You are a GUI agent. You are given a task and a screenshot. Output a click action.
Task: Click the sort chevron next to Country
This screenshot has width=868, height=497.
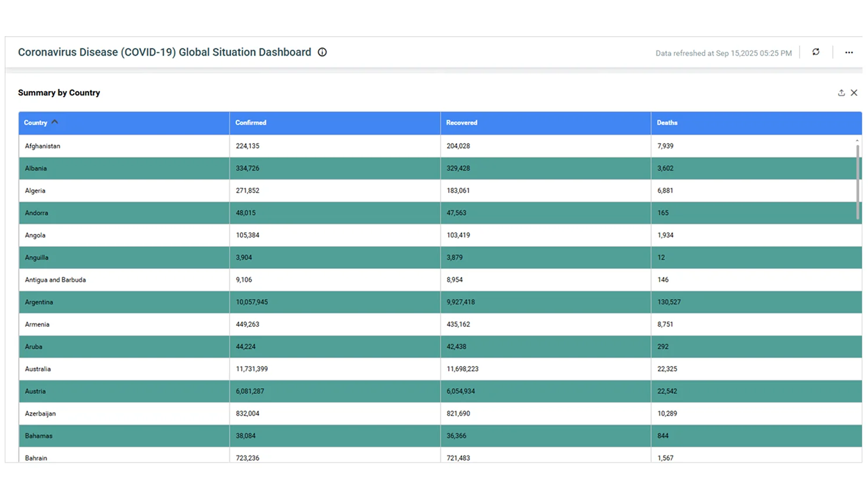[x=54, y=122]
